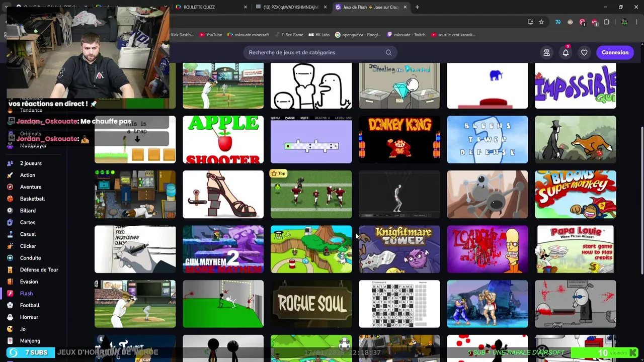Open the football game marked Top
The image size is (644, 362).
[x=311, y=194]
